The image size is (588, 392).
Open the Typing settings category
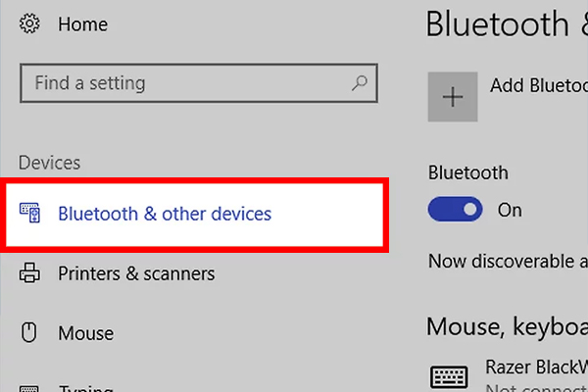85,385
